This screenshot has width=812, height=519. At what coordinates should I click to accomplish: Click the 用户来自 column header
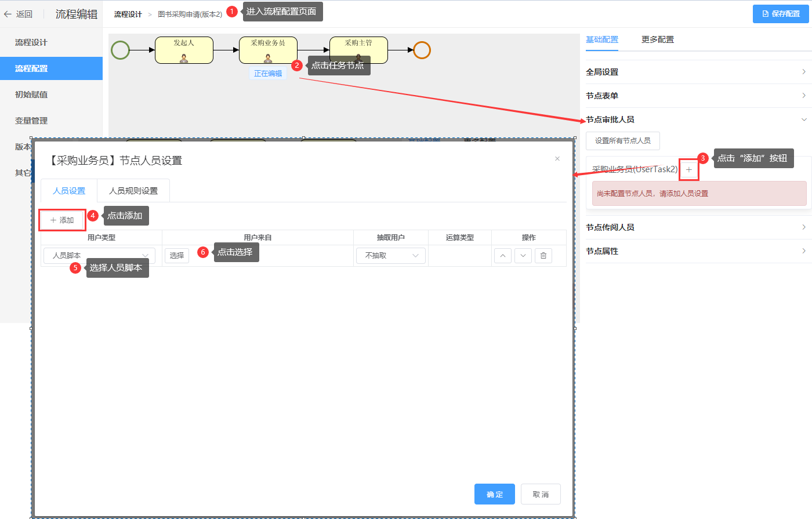(258, 238)
